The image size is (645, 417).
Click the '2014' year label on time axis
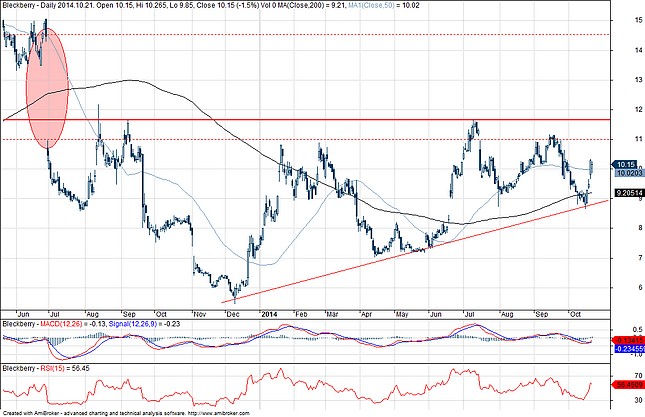269,315
